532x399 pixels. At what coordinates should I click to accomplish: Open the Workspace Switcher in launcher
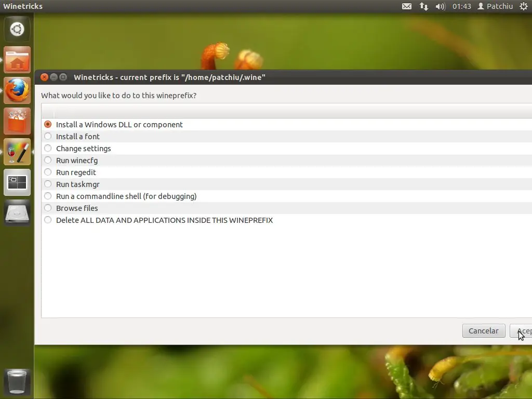(17, 182)
